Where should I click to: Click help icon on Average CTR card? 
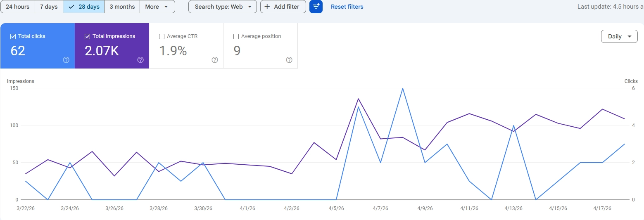point(215,60)
